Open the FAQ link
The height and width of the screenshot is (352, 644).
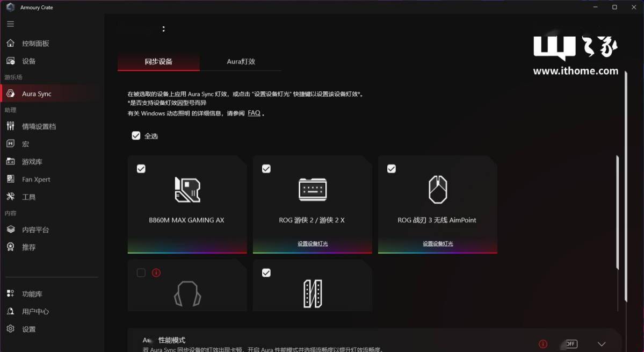(x=254, y=113)
